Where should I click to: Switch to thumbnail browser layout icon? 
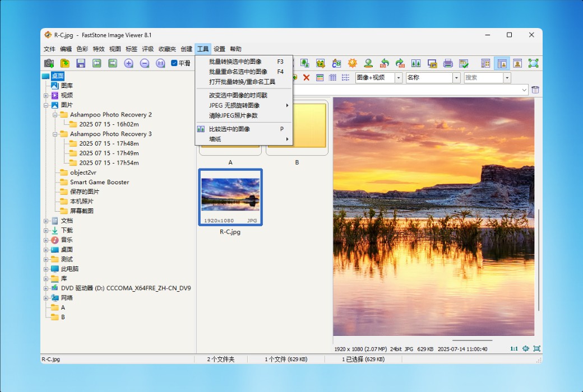(485, 63)
